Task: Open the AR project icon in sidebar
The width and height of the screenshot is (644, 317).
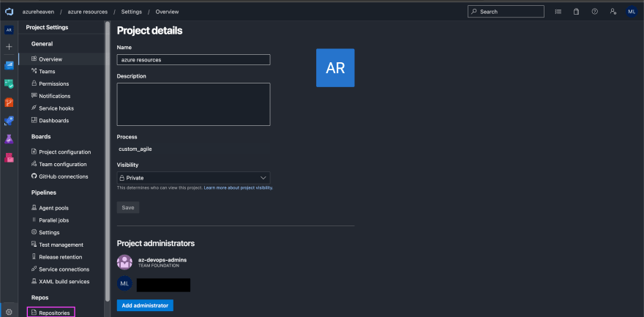Action: click(9, 30)
